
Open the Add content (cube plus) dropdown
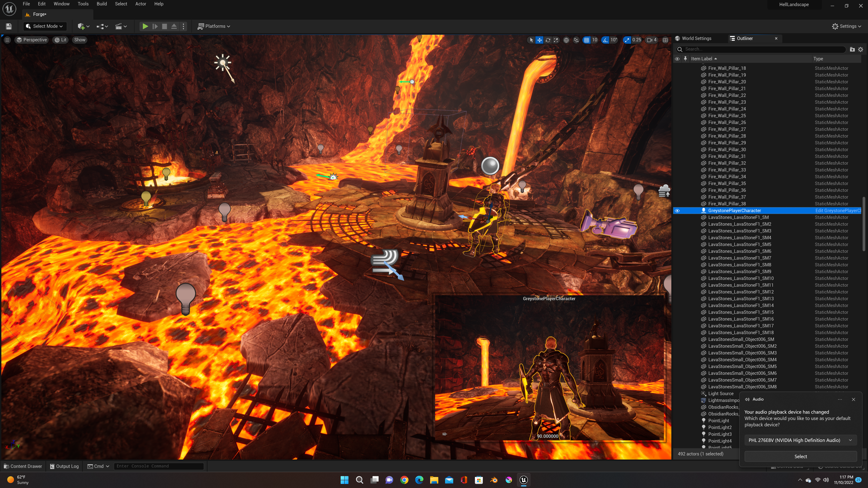[83, 26]
